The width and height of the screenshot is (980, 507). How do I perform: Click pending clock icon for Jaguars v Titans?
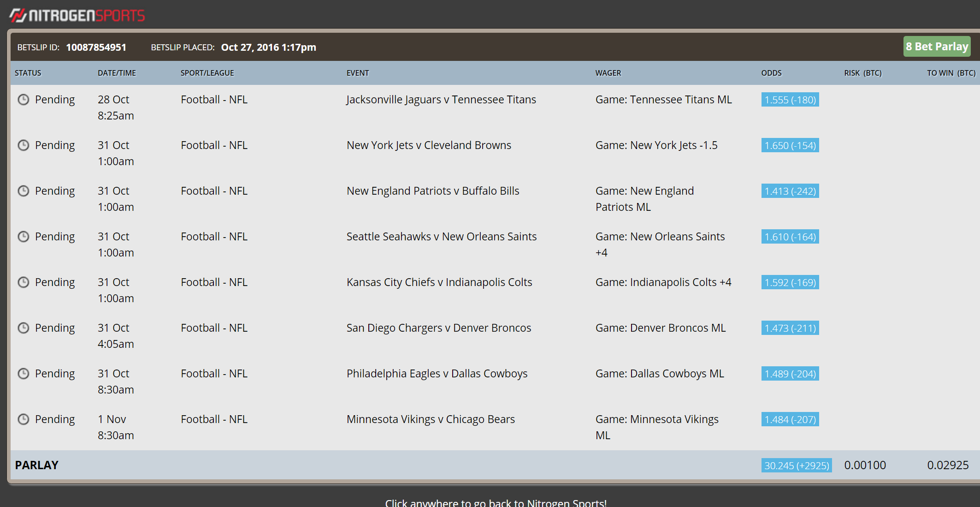click(x=24, y=100)
